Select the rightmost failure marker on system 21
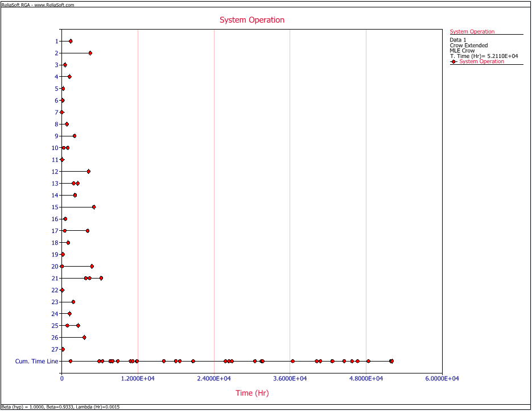Image resolution: width=532 pixels, height=411 pixels. (x=101, y=278)
